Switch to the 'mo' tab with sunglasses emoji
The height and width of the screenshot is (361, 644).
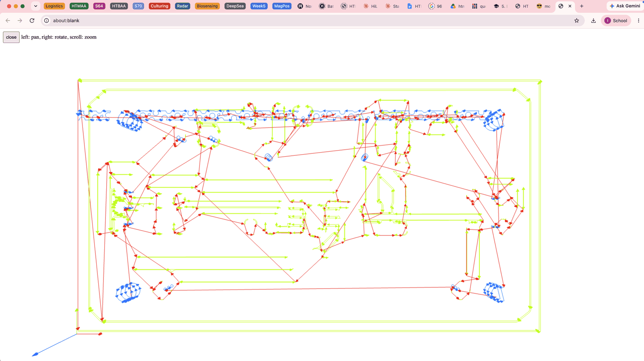coord(544,6)
